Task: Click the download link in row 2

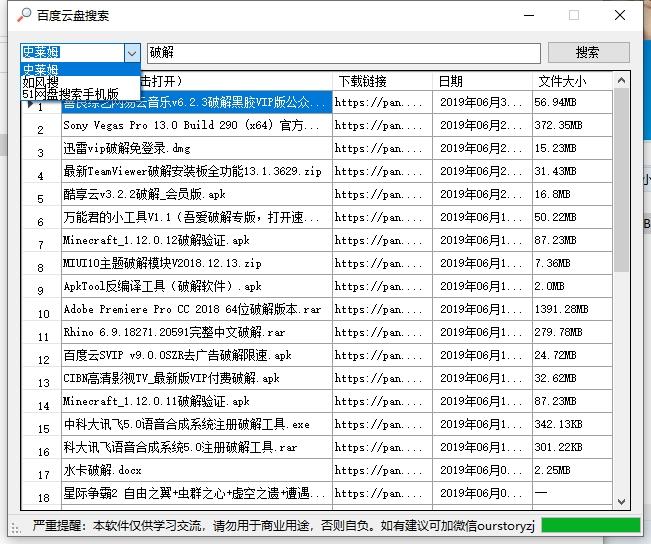Action: tap(382, 125)
